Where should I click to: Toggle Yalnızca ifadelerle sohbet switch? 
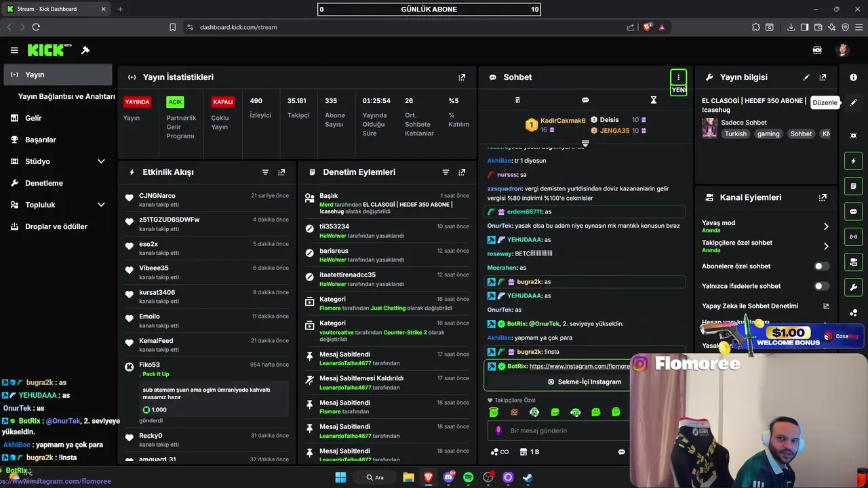(x=822, y=286)
